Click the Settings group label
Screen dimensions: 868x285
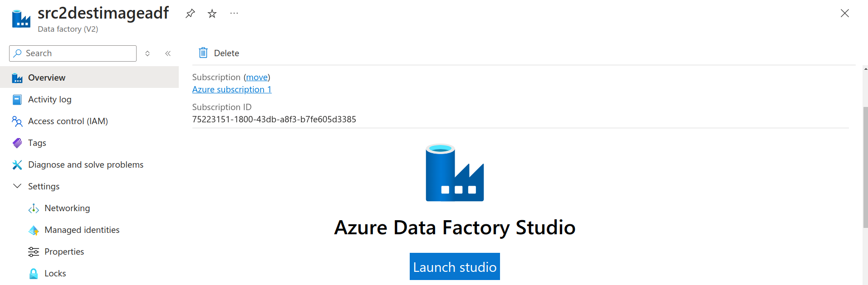pos(44,186)
